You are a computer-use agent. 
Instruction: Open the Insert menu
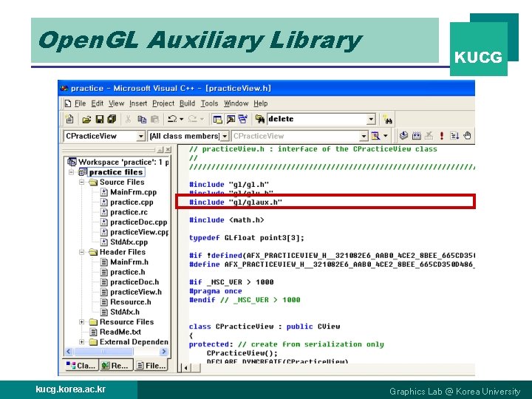138,103
